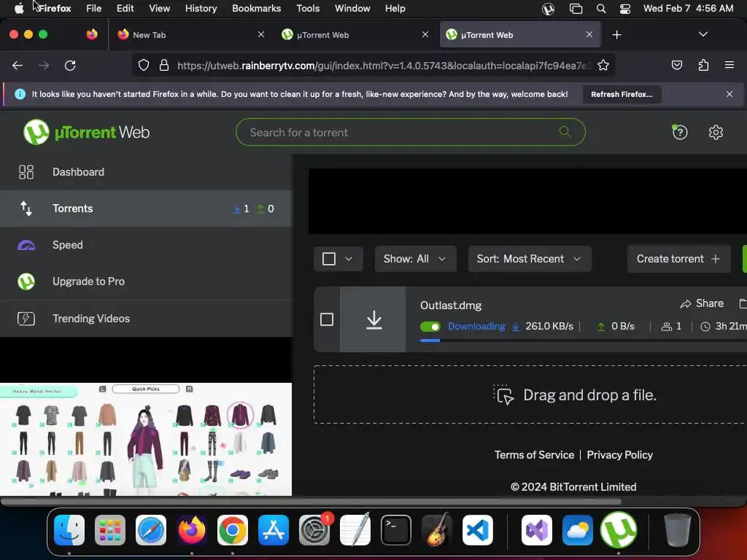This screenshot has width=747, height=560.
Task: Click the Upgrade to Pro µTorrent icon
Action: (x=26, y=281)
